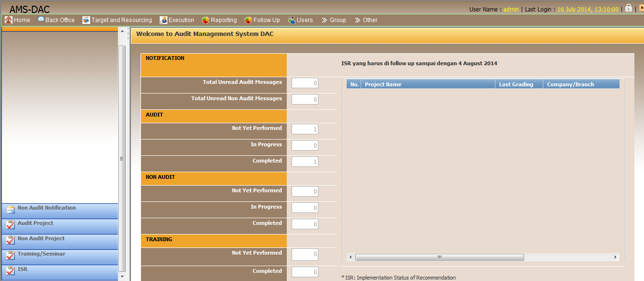Open the Training/Seminar sidebar panel

point(41,254)
